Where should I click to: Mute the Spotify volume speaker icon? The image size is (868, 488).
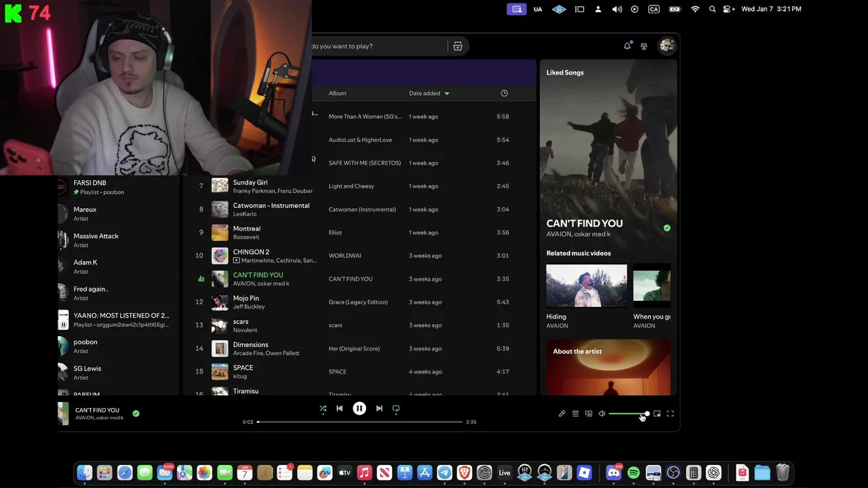coord(601,413)
